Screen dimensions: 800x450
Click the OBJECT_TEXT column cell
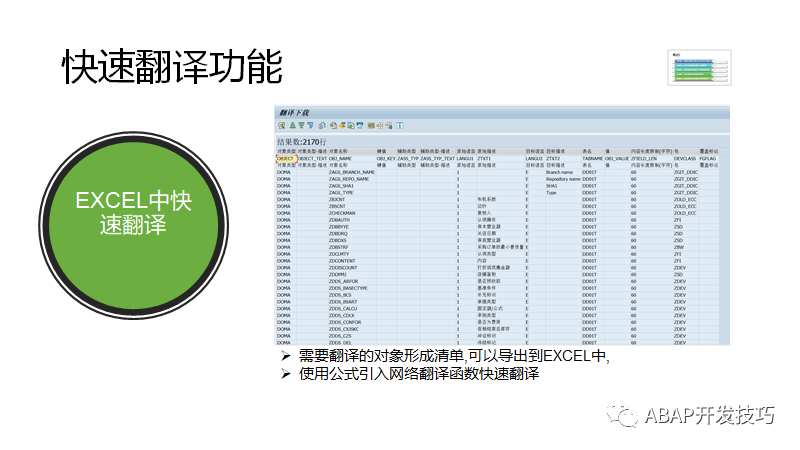click(x=313, y=159)
